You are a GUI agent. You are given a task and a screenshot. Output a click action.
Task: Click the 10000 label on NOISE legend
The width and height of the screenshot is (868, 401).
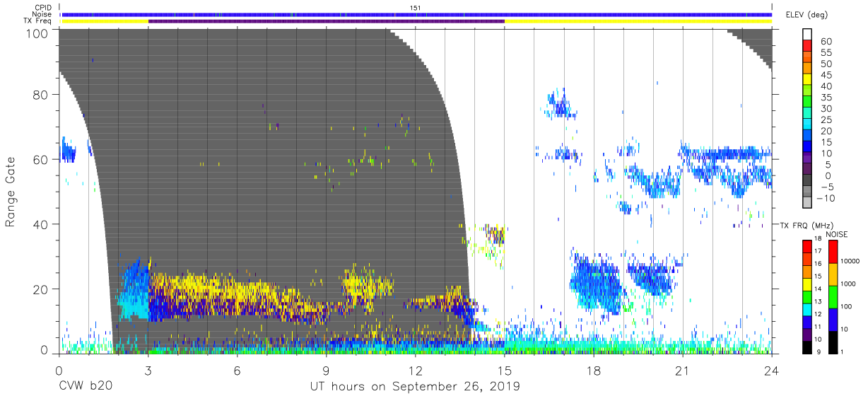(x=850, y=261)
